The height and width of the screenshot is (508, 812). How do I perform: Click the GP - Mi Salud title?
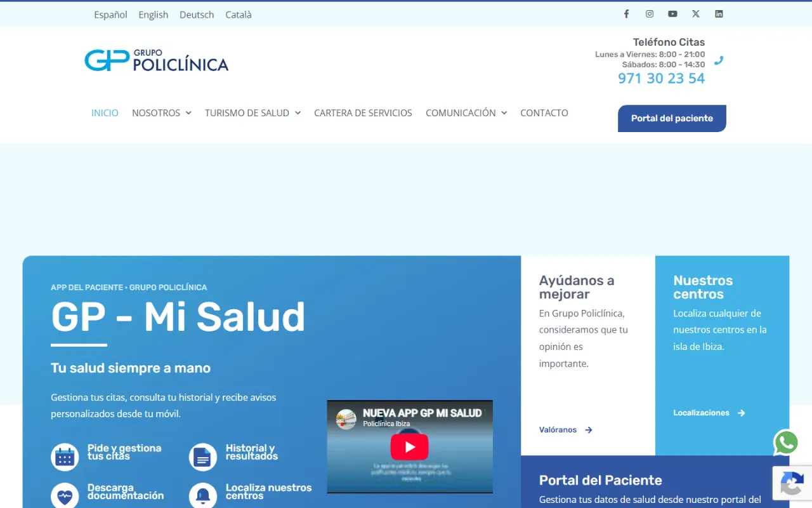click(x=178, y=316)
